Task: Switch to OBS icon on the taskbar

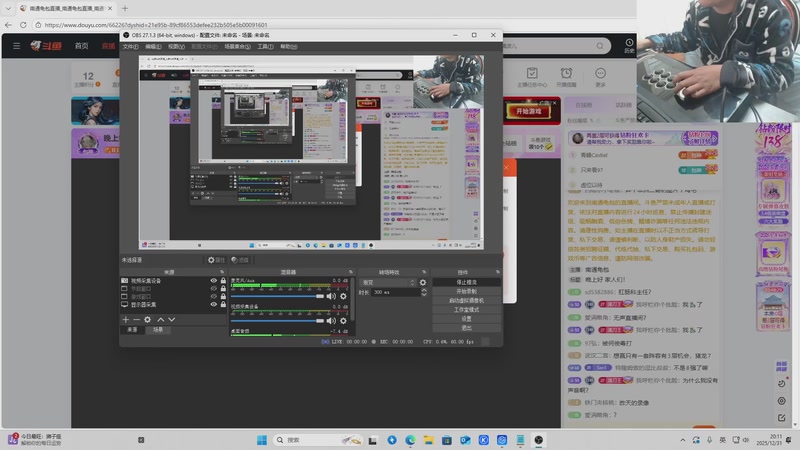Action: (539, 440)
